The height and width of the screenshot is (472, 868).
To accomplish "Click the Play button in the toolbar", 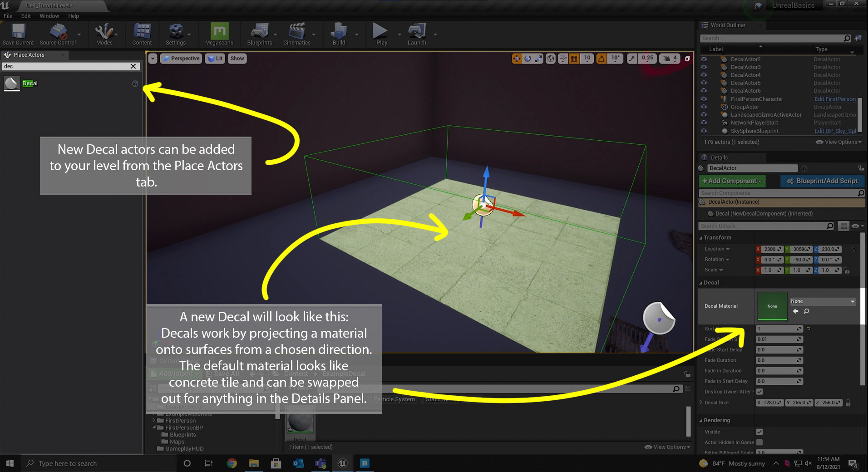I will 381,34.
